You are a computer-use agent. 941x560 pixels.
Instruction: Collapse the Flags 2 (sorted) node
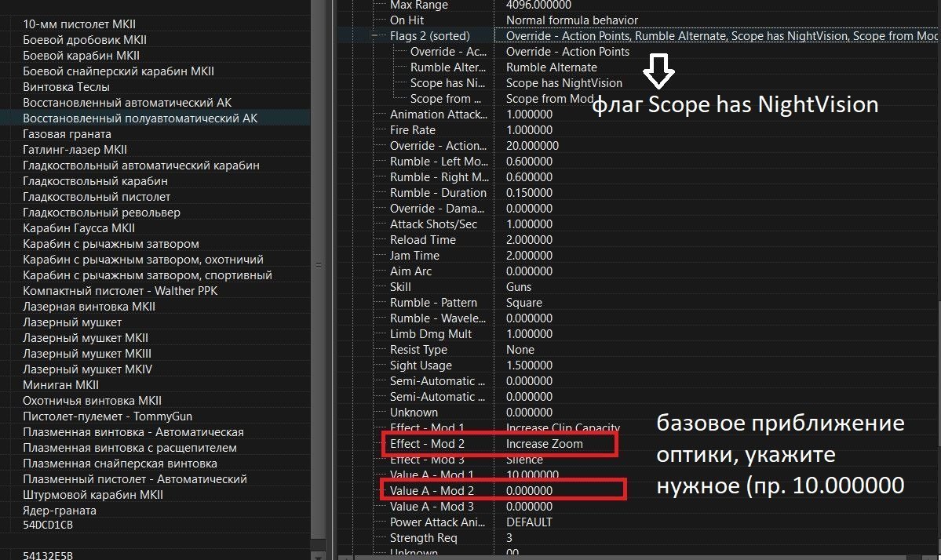point(375,36)
